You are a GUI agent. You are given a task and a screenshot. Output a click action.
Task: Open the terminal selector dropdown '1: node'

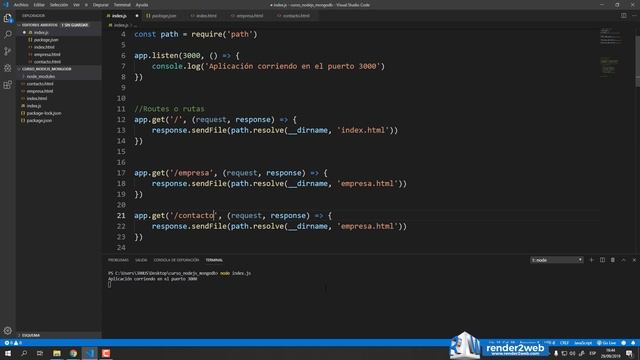(x=556, y=260)
